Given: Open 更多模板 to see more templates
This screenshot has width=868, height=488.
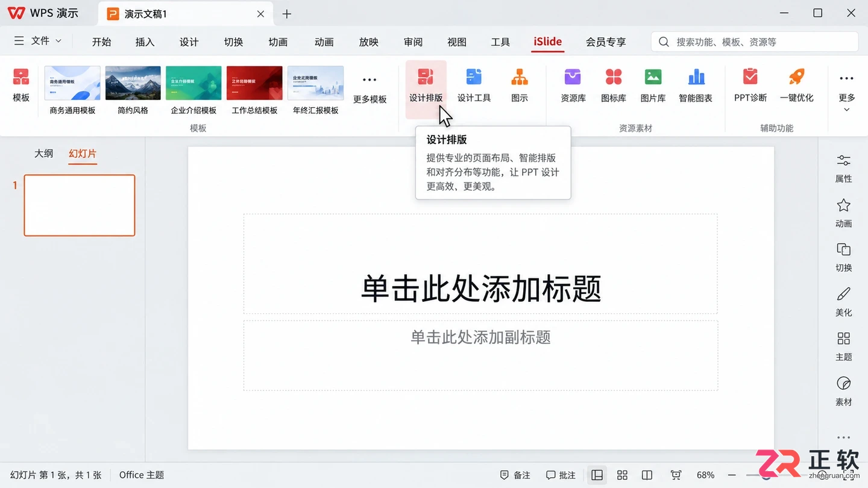Looking at the screenshot, I should 370,89.
